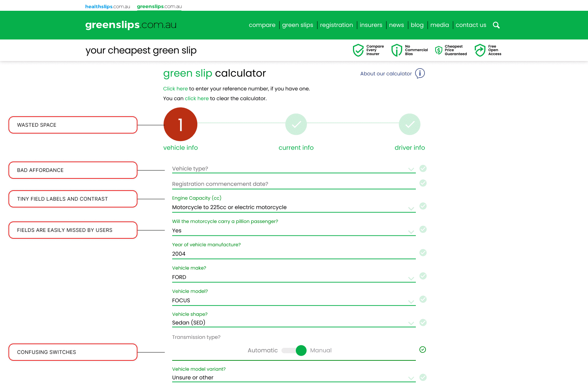
Task: Go to the current info step circle
Action: pyautogui.click(x=296, y=125)
